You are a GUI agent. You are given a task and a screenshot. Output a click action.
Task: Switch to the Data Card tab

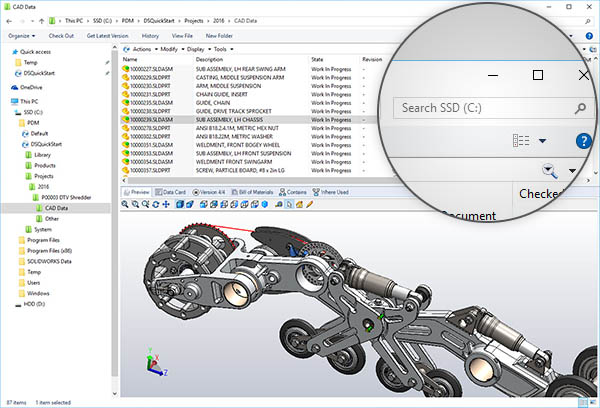170,192
